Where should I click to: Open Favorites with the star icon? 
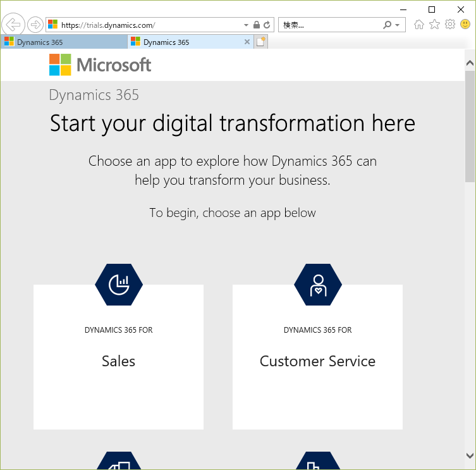point(434,24)
